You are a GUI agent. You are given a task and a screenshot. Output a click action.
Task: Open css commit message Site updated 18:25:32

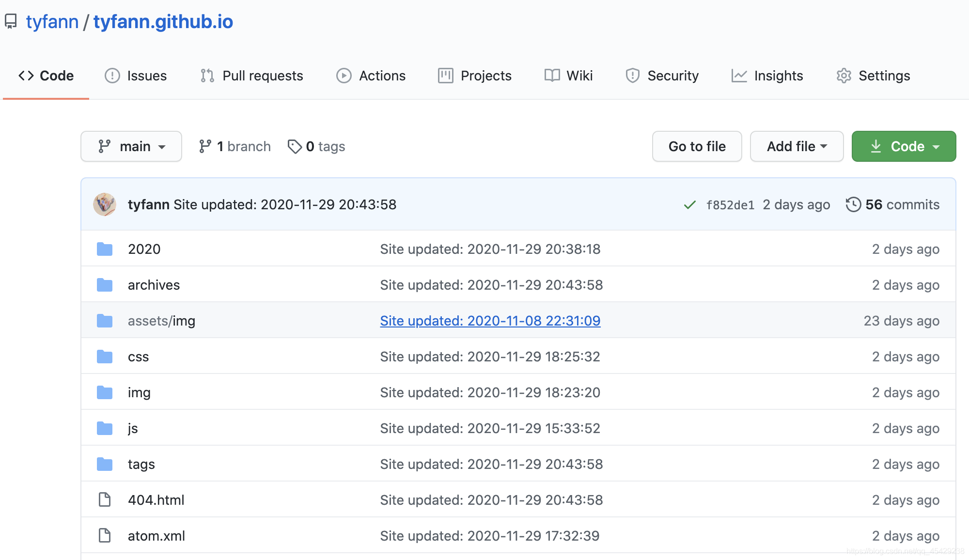(x=490, y=357)
